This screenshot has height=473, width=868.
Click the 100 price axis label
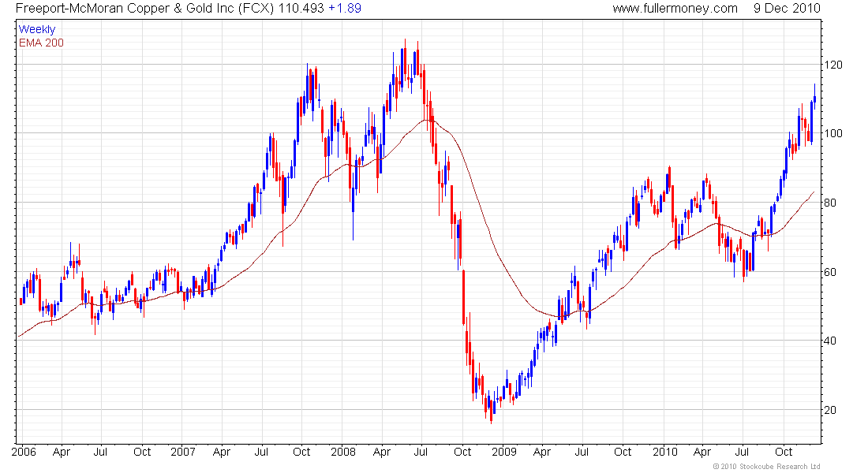pos(833,133)
